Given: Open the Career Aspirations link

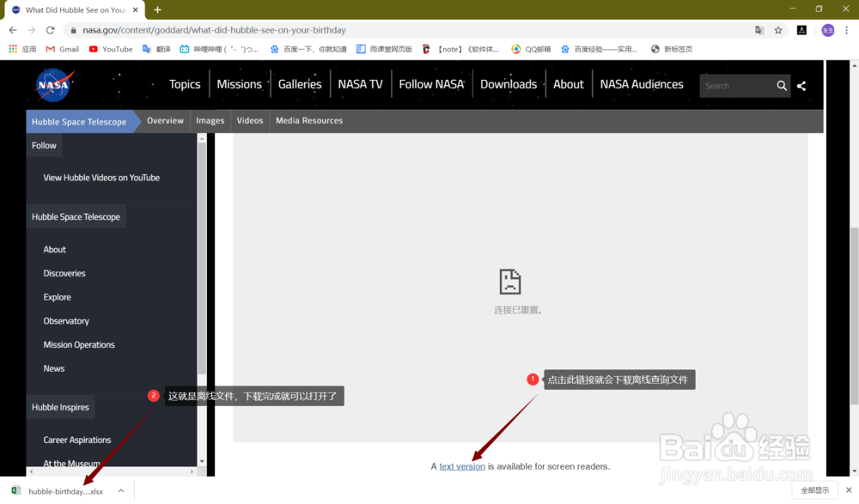Looking at the screenshot, I should 76,440.
